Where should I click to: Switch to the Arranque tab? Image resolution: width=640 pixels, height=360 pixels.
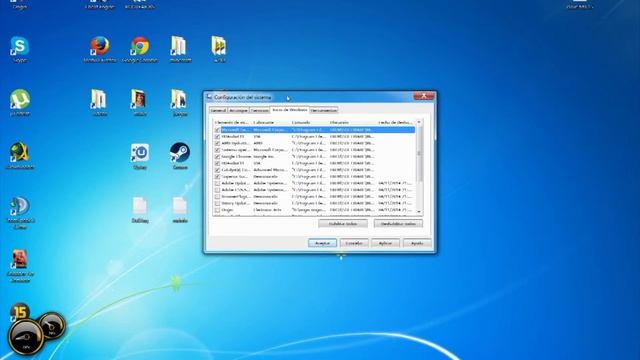click(238, 111)
